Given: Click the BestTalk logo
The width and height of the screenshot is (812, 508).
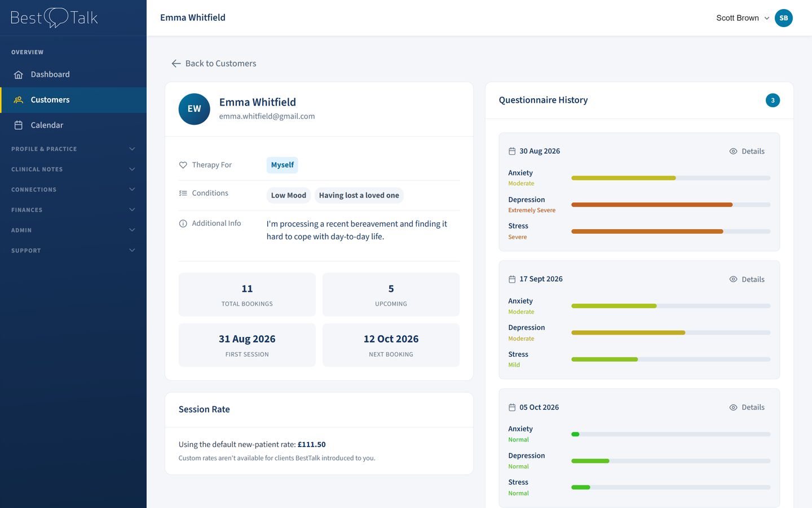Looking at the screenshot, I should click(54, 17).
